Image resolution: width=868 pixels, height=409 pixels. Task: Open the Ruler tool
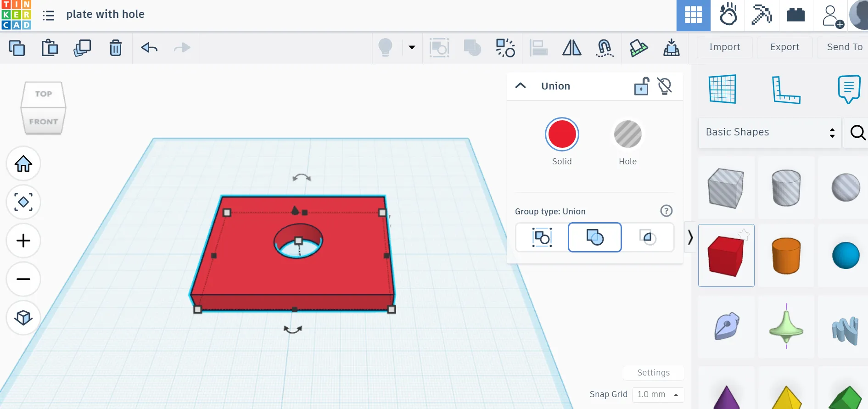[x=786, y=90]
